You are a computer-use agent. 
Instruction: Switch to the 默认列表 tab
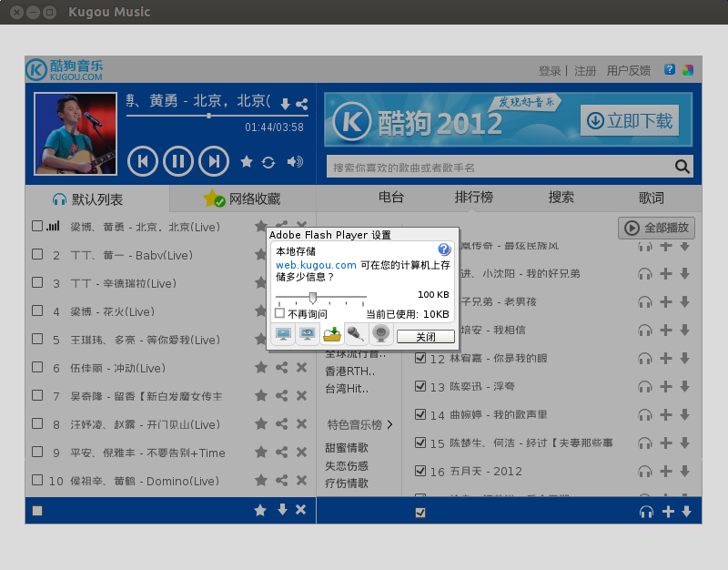click(x=97, y=199)
